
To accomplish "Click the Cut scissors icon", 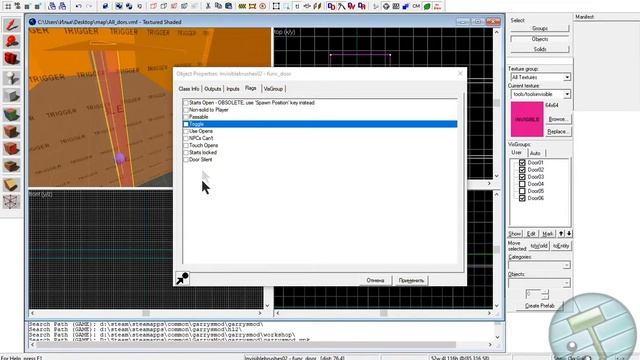I will click(208, 6).
